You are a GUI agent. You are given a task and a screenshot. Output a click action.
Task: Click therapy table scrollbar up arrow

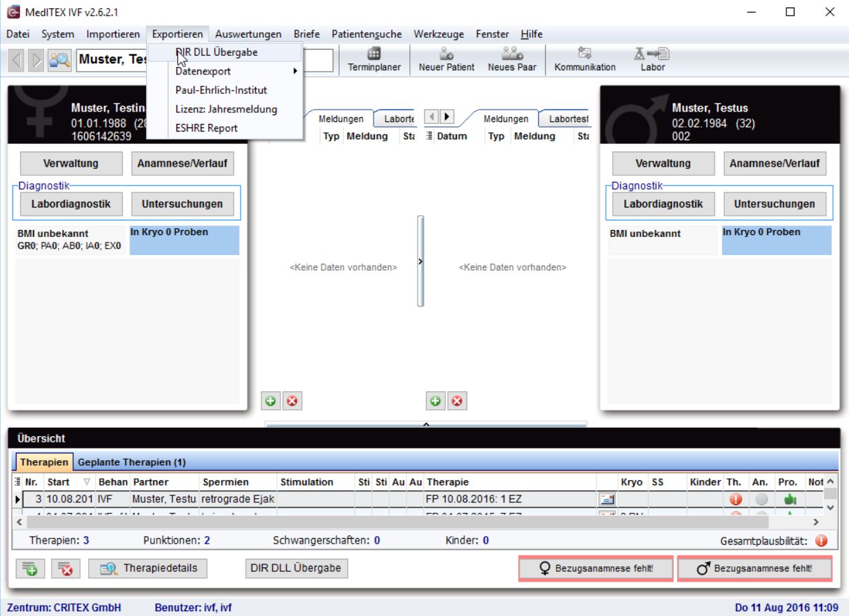(832, 482)
